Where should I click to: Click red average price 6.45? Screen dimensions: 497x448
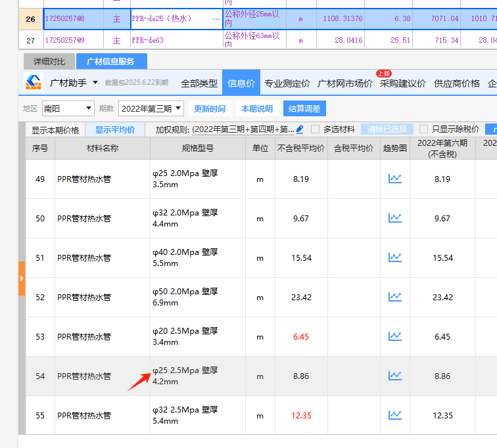coord(301,336)
